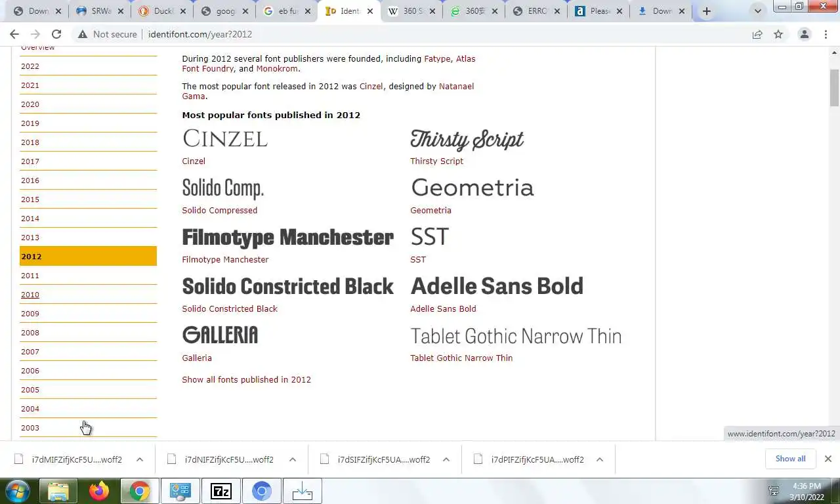Share this page icon in address bar
The height and width of the screenshot is (504, 840).
point(757,34)
